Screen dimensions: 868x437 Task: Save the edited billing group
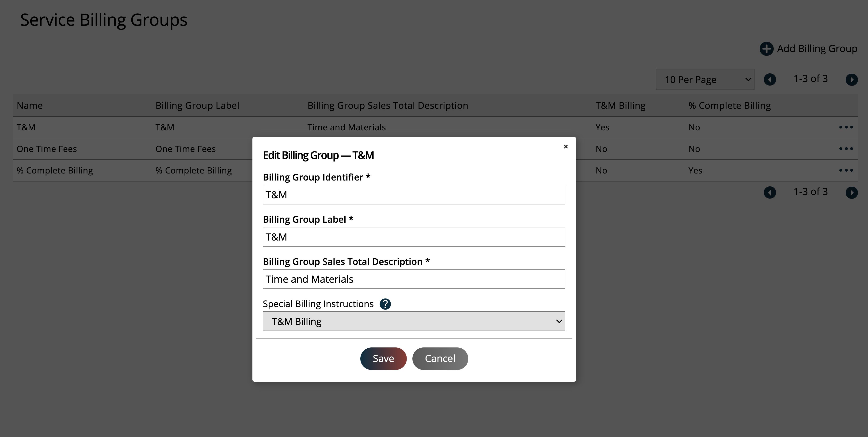pos(383,358)
